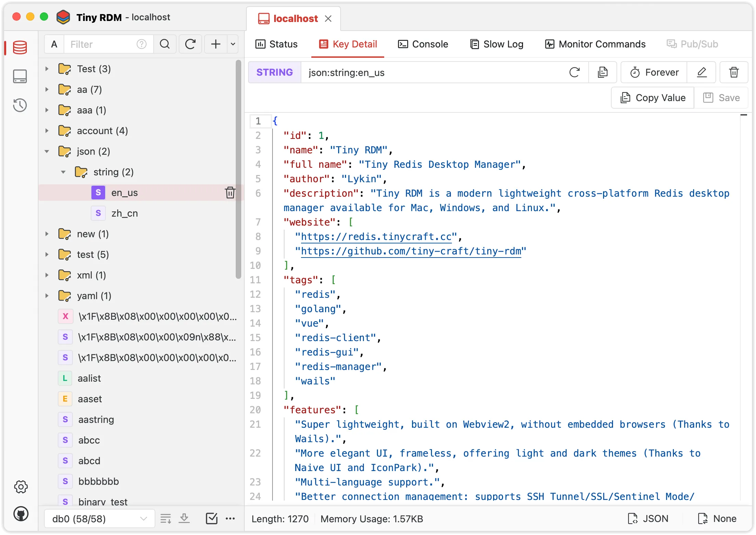Open the GitHub icon in the sidebar
This screenshot has width=756, height=535.
[21, 514]
